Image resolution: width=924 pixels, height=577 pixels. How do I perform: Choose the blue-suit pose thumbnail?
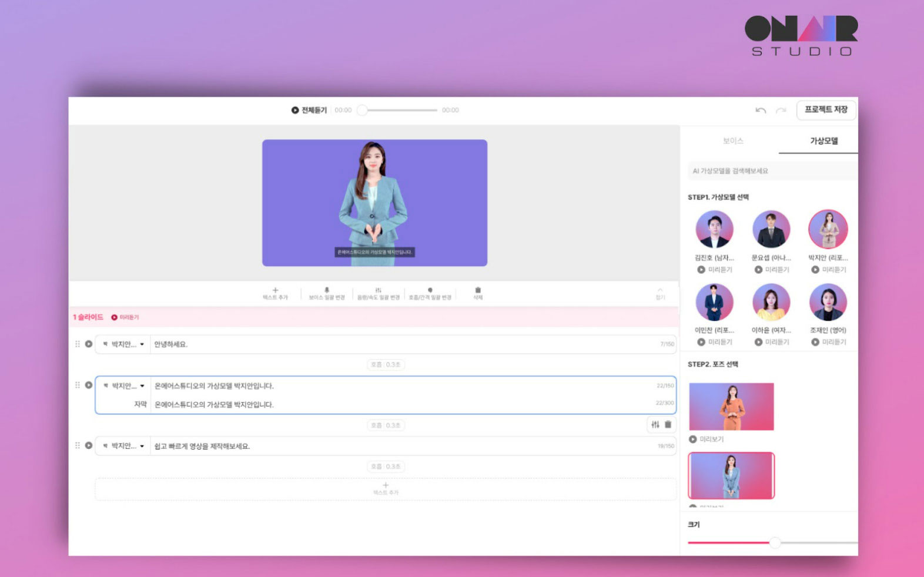coord(731,475)
